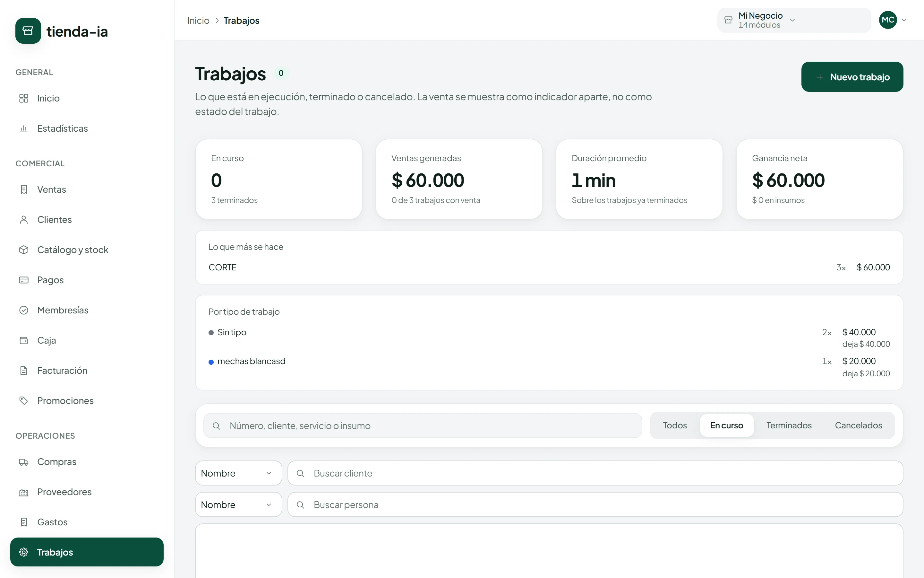Open Estadísticas from the sidebar
Screen dimensions: 924x578
(87, 128)
